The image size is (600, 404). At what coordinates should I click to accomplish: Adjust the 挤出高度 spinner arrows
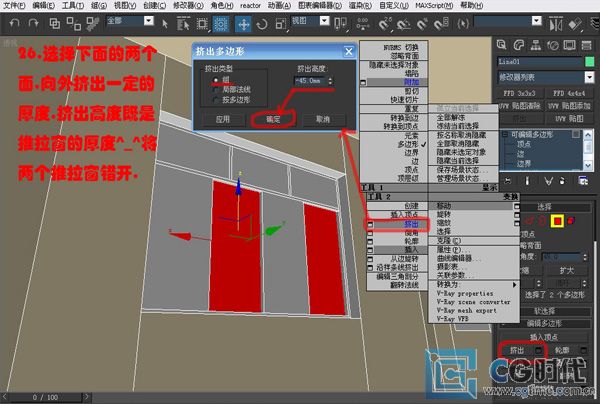(x=330, y=81)
